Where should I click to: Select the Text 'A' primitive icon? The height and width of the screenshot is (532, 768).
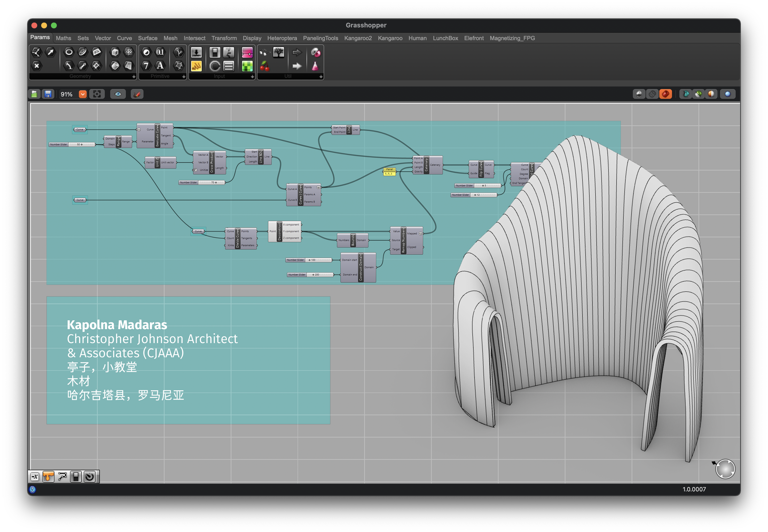[x=160, y=66]
